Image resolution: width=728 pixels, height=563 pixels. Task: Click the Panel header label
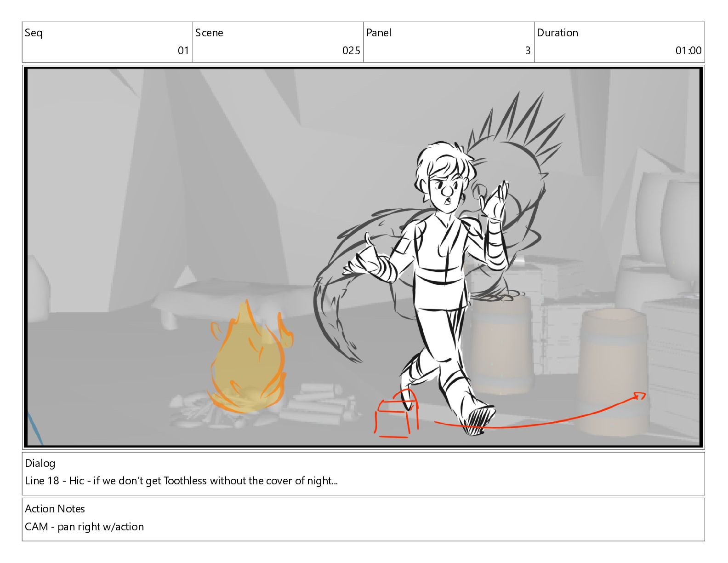(x=379, y=33)
